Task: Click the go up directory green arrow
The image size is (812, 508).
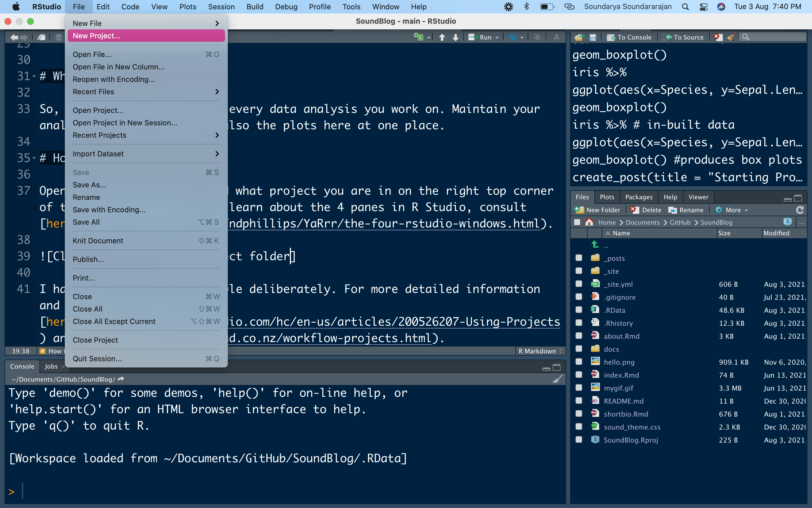Action: point(595,245)
